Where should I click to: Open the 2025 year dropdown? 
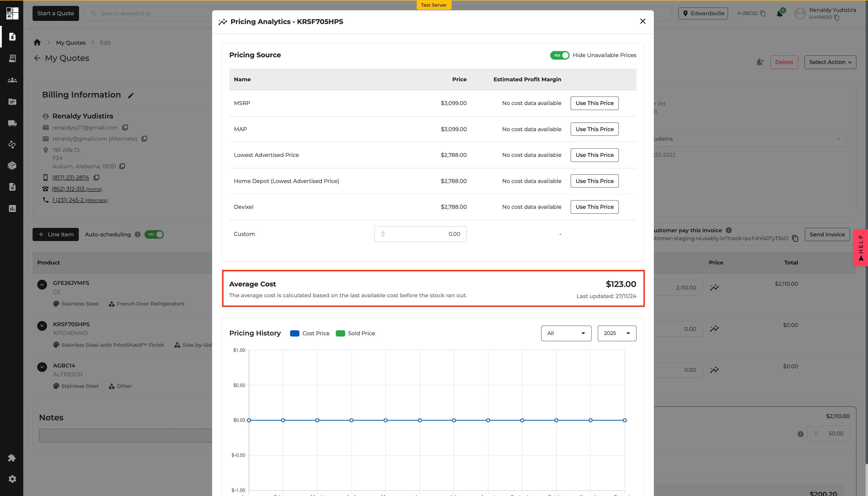click(x=617, y=333)
